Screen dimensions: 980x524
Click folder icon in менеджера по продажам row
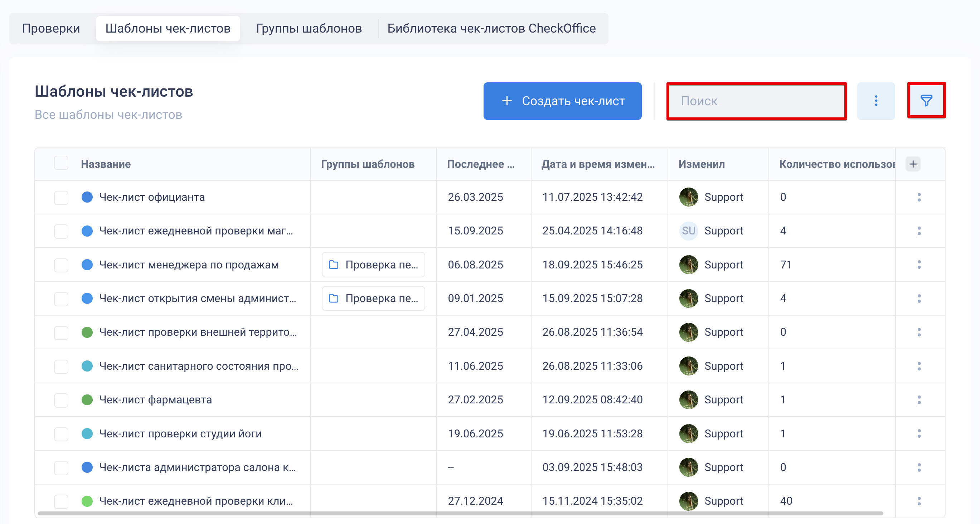pyautogui.click(x=334, y=265)
